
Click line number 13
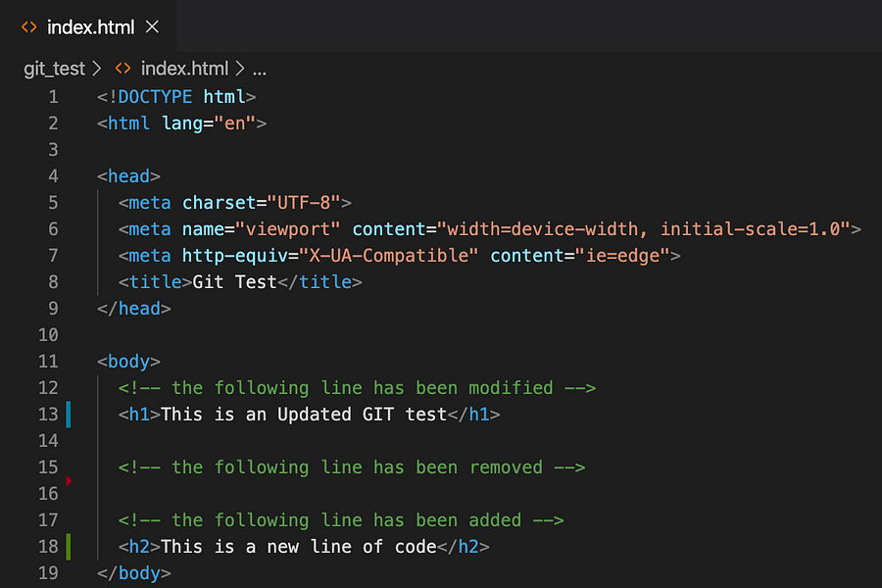pyautogui.click(x=48, y=414)
